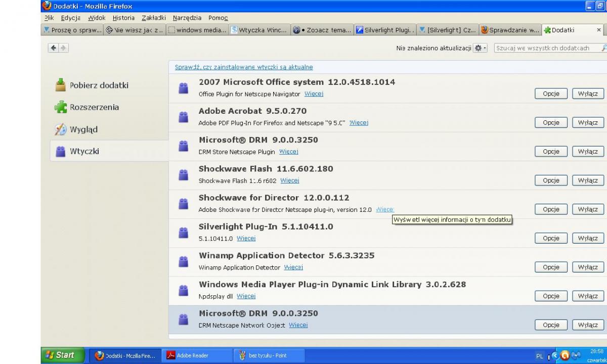Switch to the "Wtyczka Winc..." tab
Screen dimensions: 607x364
[260, 30]
